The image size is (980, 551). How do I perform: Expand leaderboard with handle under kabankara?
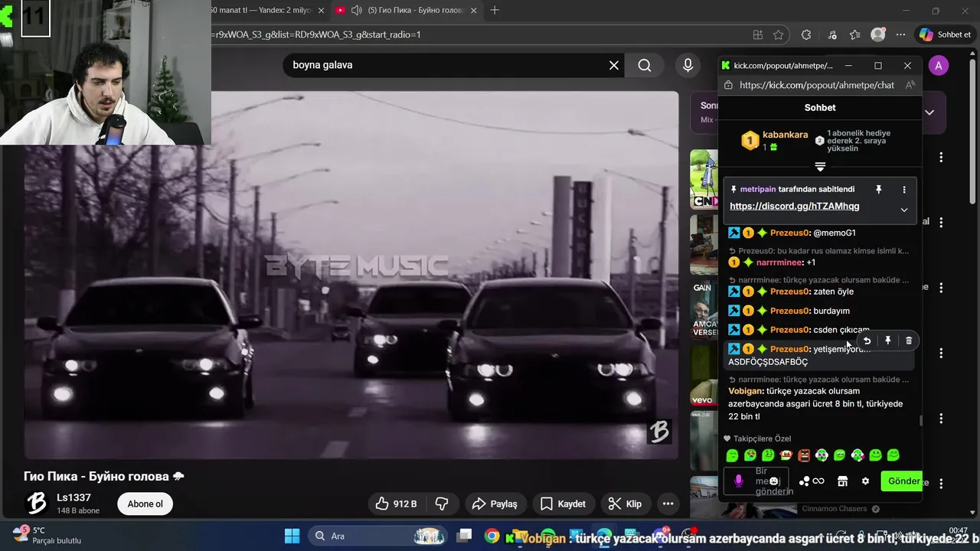(x=820, y=166)
